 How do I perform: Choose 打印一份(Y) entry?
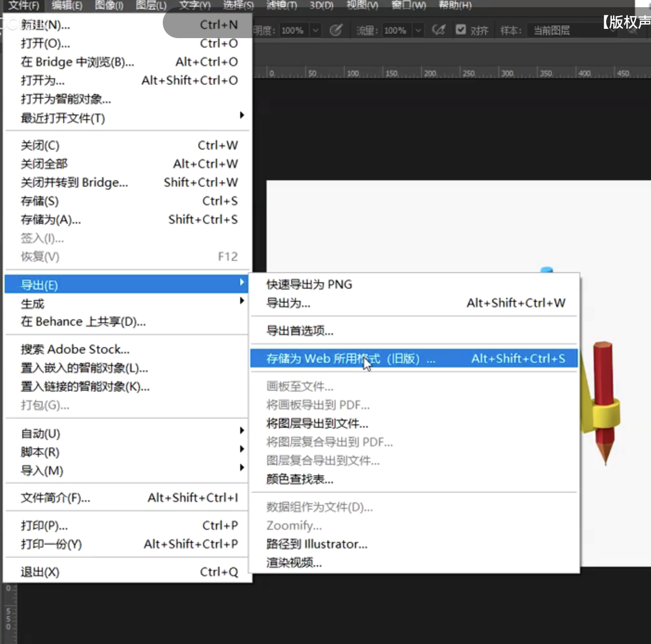126,544
